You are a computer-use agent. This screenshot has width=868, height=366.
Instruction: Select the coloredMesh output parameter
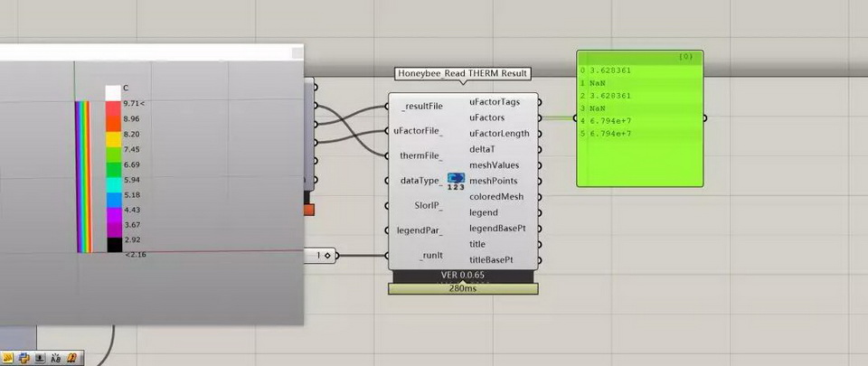(496, 197)
